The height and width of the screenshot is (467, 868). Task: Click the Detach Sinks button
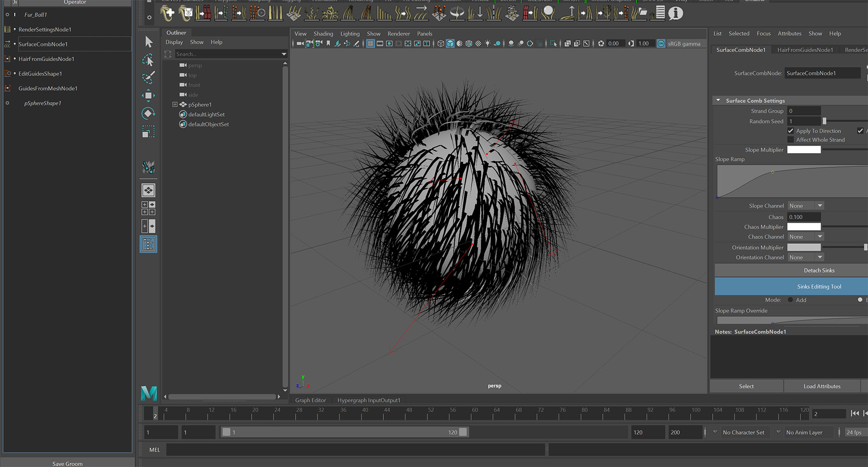[818, 270]
